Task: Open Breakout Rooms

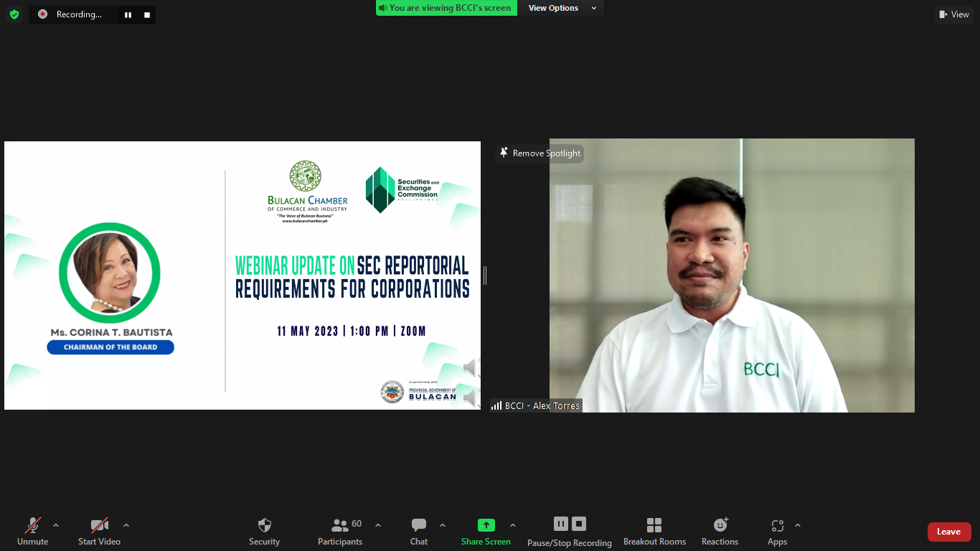Action: point(654,532)
